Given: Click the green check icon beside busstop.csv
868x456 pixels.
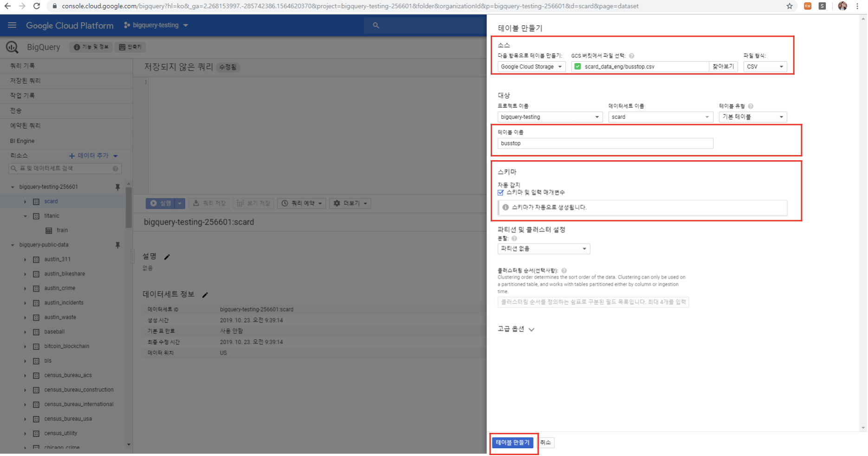Looking at the screenshot, I should tap(577, 66).
